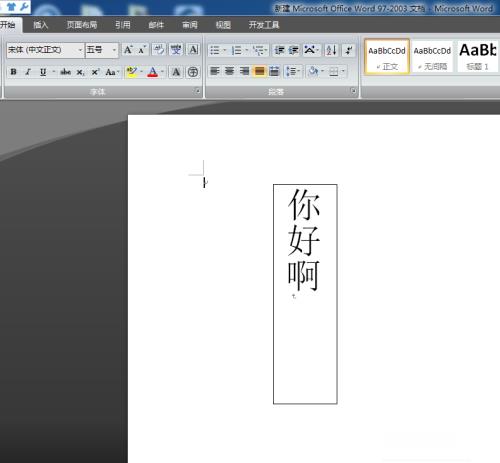Toggle superscript formatting
Viewport: 500px width, 463px height.
[95, 72]
